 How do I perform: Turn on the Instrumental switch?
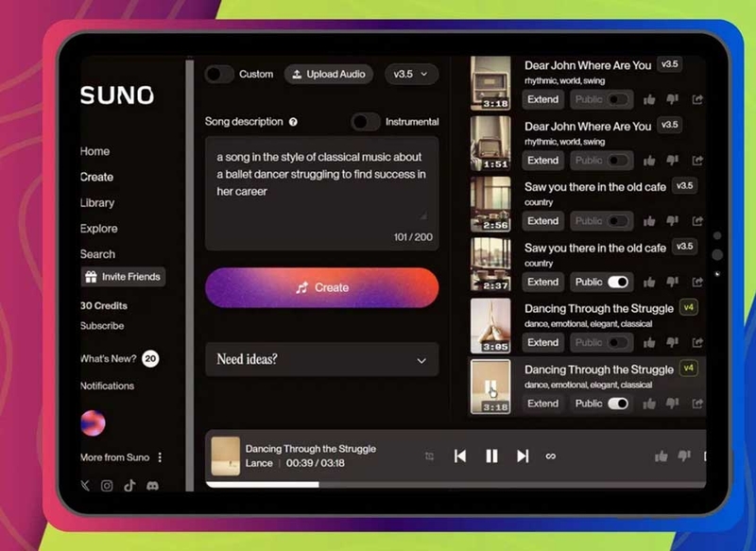[366, 122]
